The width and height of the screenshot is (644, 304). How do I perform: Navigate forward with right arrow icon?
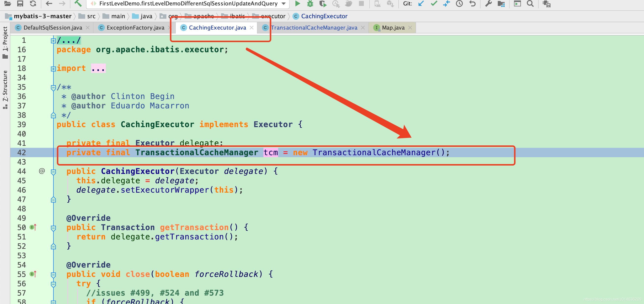click(62, 3)
